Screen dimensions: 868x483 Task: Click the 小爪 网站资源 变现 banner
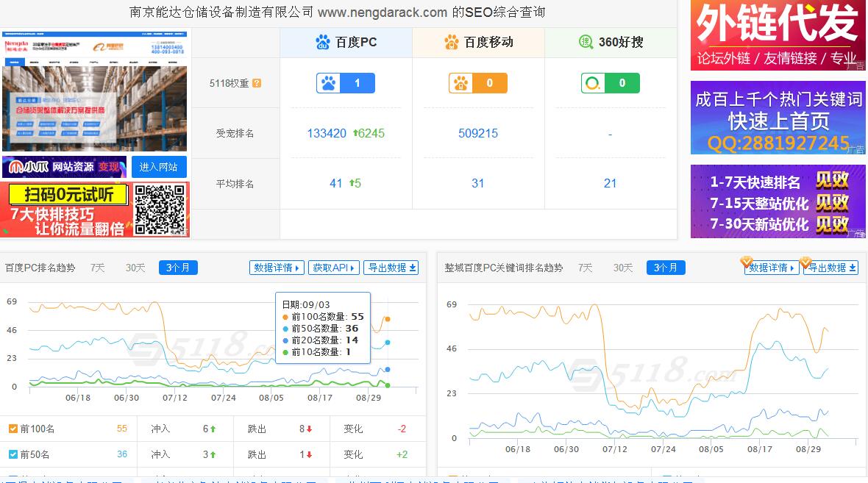64,167
